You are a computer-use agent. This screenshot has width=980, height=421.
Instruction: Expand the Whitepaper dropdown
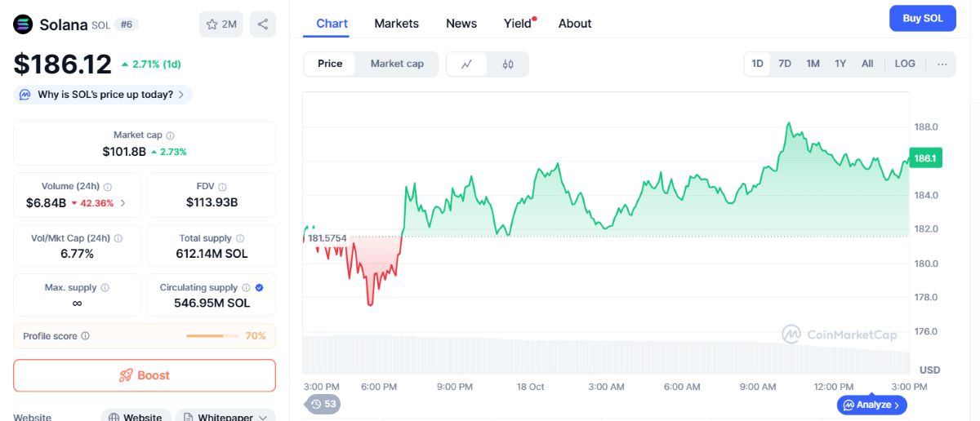[225, 417]
